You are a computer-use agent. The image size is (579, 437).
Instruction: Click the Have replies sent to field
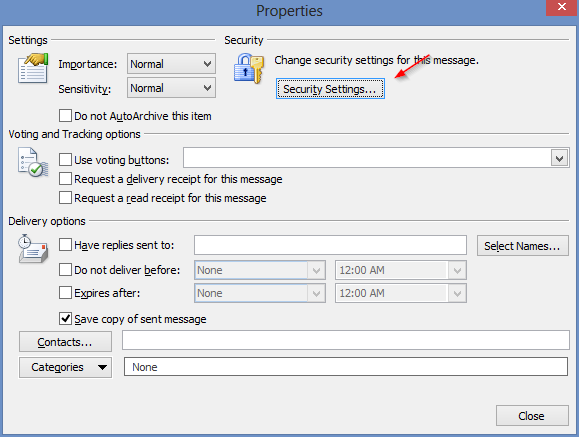(330, 245)
